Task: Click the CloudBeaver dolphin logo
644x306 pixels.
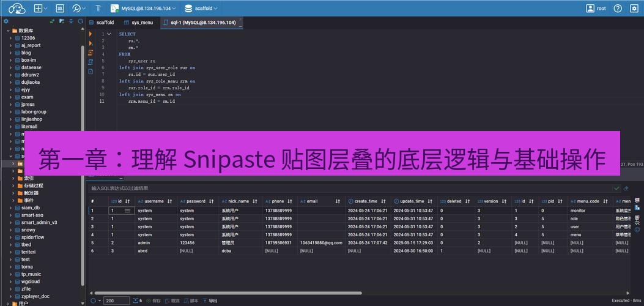Action: point(17,8)
